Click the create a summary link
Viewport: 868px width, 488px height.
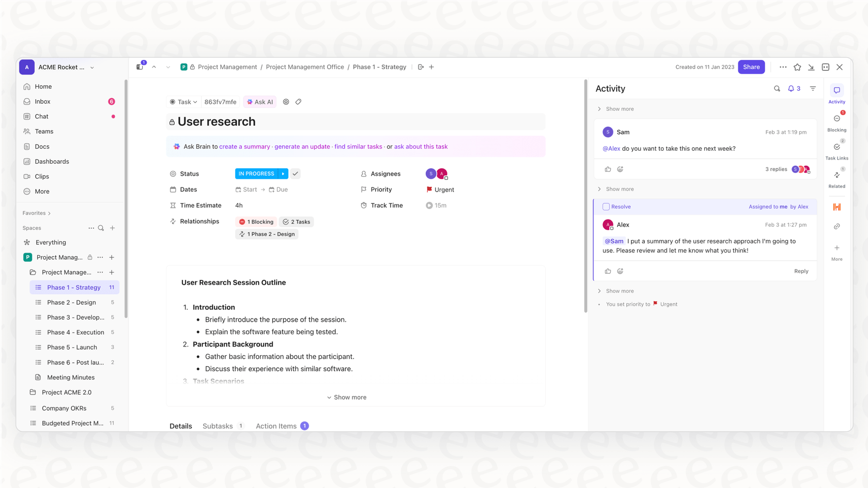[244, 147]
